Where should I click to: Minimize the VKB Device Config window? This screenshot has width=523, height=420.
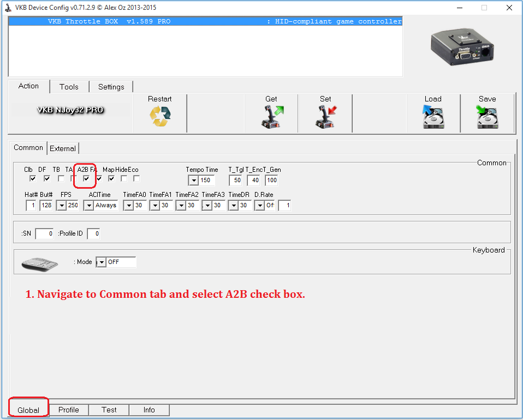[460, 8]
